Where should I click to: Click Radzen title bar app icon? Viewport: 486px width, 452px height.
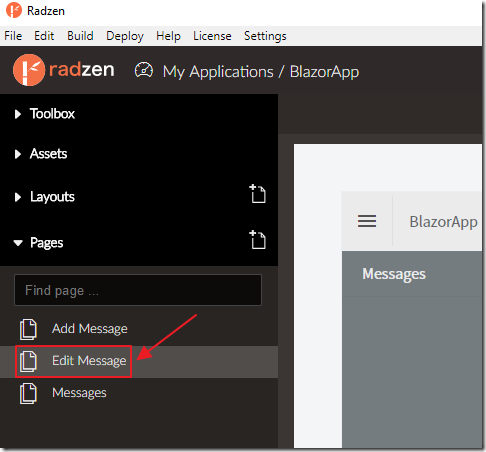coord(14,10)
